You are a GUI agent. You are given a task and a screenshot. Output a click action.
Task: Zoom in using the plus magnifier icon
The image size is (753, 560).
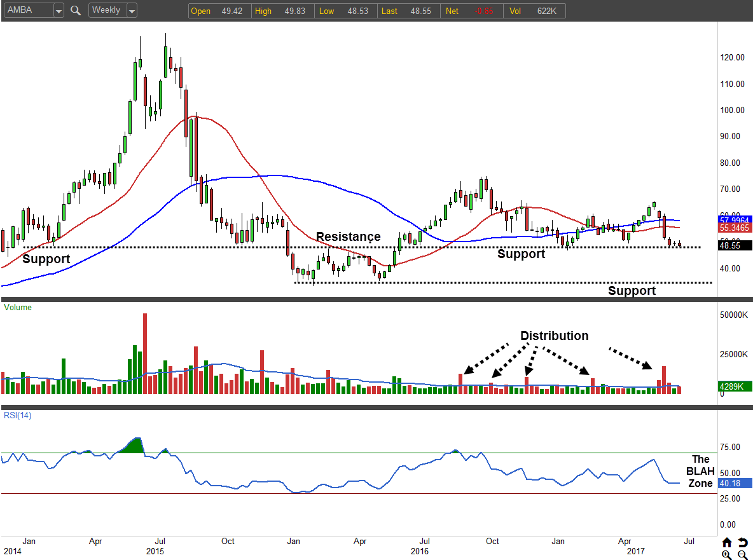pyautogui.click(x=727, y=555)
